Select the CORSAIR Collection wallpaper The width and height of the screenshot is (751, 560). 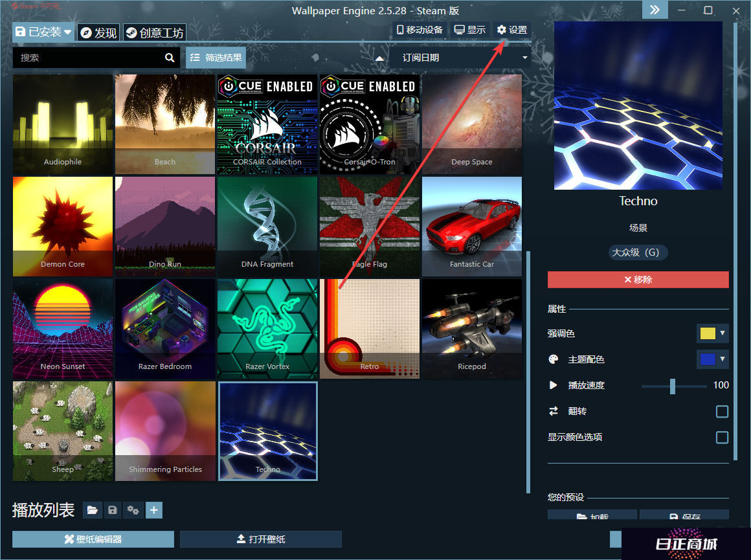pos(267,124)
